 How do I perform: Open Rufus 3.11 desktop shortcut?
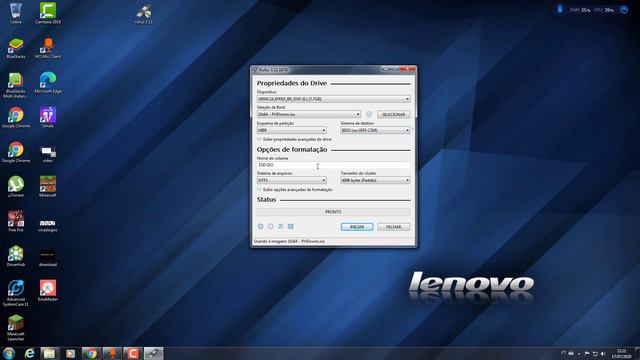point(144,14)
